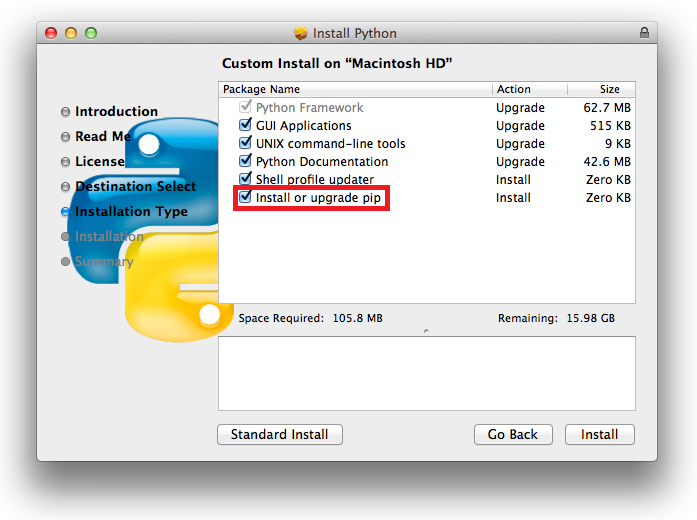Screen dimensions: 697x520
Task: Click the Package Name column header
Action: [355, 89]
